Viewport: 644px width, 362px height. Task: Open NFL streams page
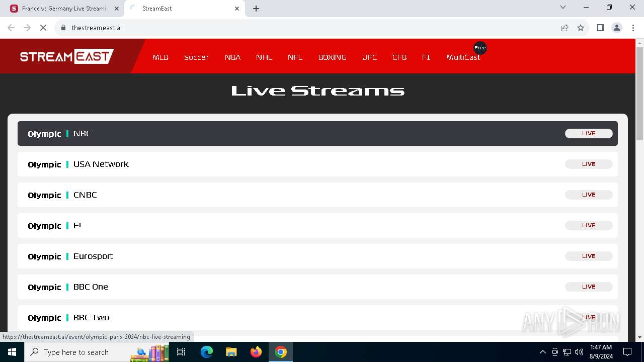click(x=295, y=57)
